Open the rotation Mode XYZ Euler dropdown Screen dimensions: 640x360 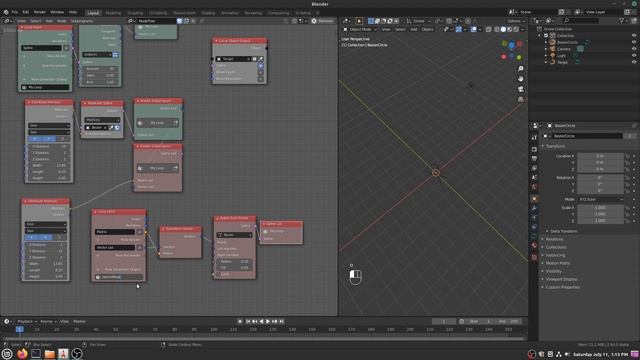click(600, 199)
